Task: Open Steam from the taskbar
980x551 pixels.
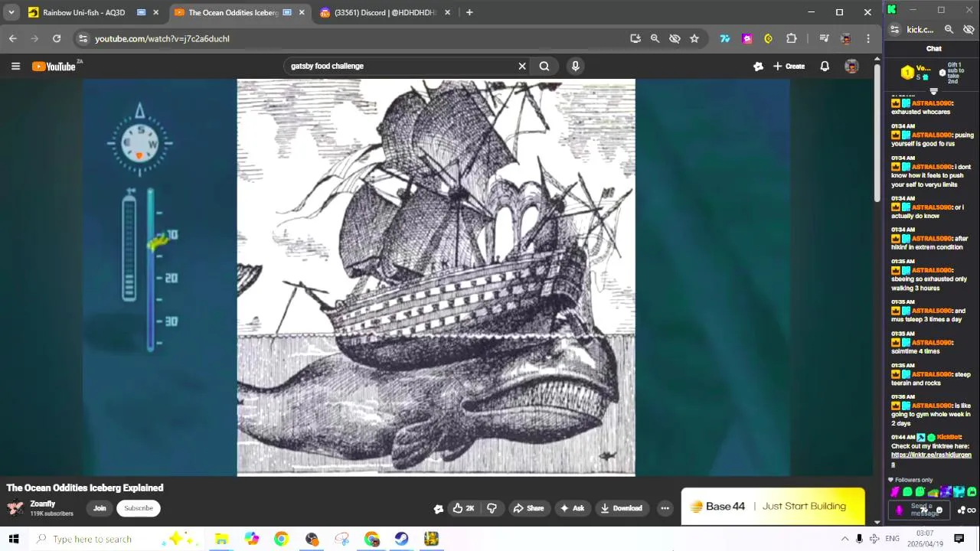Action: pos(401,539)
